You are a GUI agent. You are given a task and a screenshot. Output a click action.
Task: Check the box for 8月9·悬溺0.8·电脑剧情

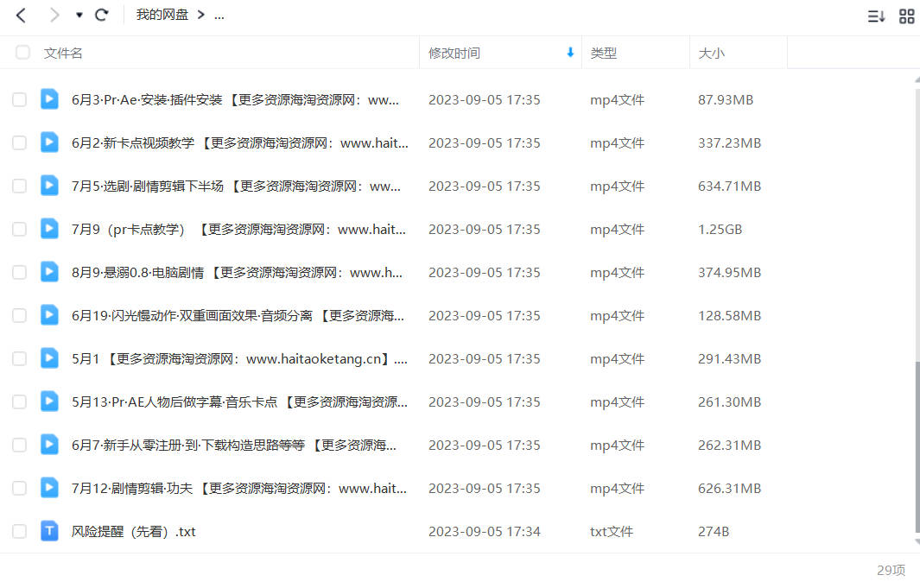click(19, 273)
